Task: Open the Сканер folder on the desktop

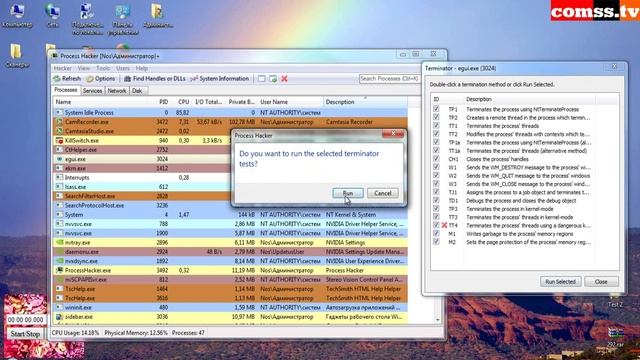Action: click(17, 56)
